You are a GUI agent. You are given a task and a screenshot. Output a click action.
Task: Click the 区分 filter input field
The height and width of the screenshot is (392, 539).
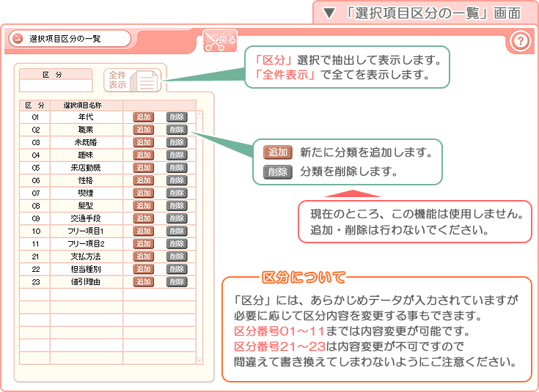(x=56, y=86)
